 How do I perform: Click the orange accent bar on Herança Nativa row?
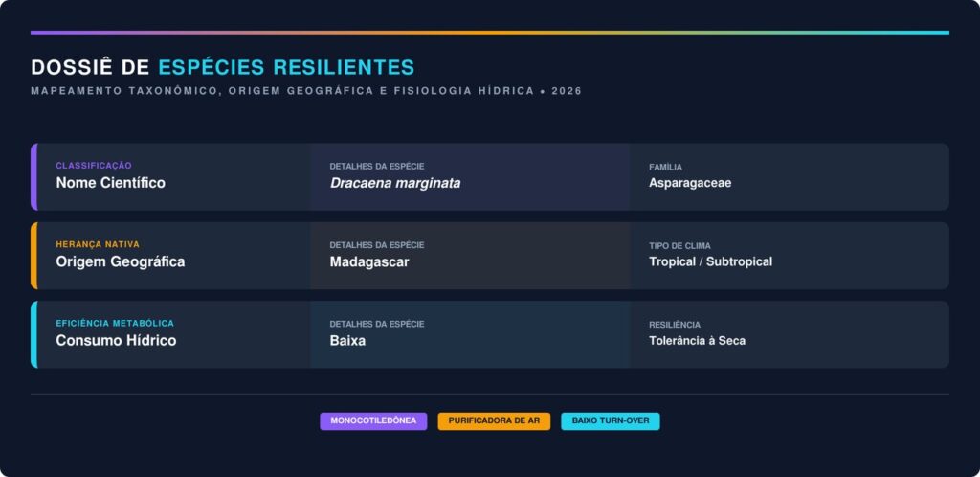coord(33,256)
